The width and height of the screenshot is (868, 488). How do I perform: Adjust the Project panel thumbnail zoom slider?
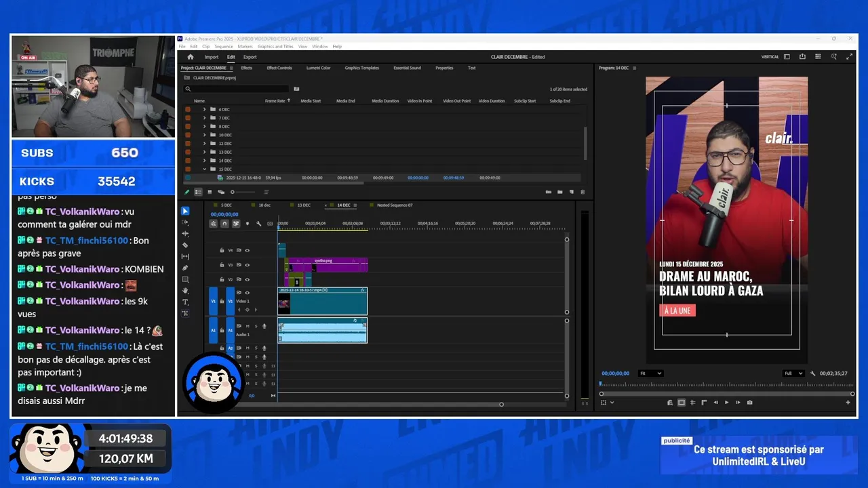(x=243, y=192)
